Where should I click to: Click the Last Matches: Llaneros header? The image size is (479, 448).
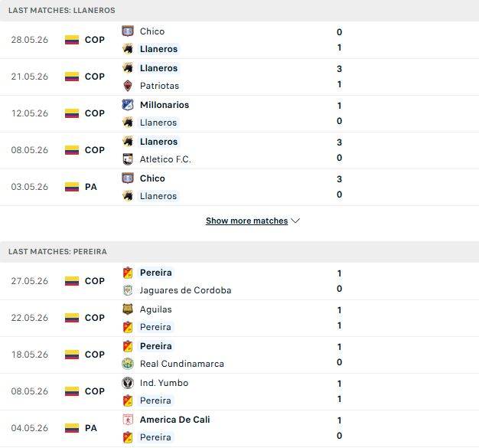[62, 11]
